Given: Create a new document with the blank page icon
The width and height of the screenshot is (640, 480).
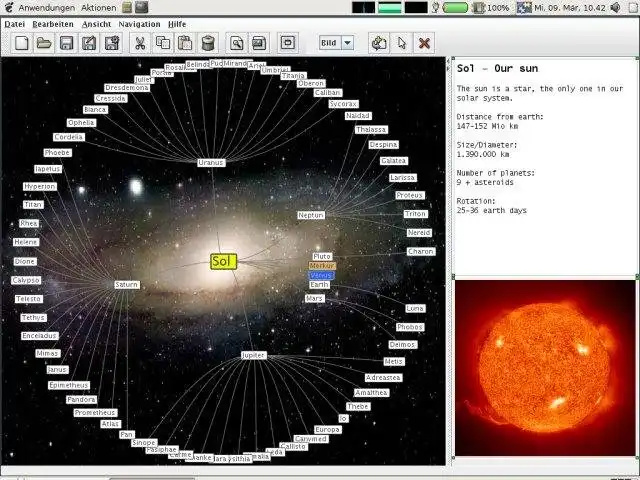Looking at the screenshot, I should (x=22, y=43).
